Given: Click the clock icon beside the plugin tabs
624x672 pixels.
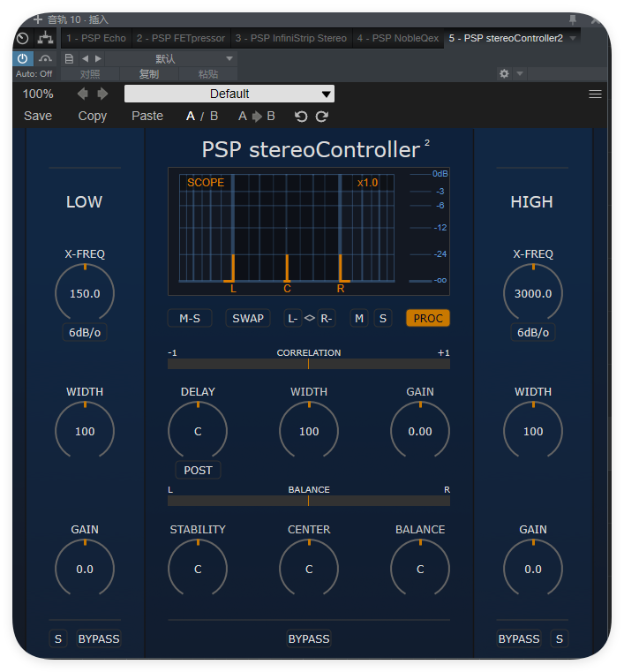Looking at the screenshot, I should (x=23, y=39).
